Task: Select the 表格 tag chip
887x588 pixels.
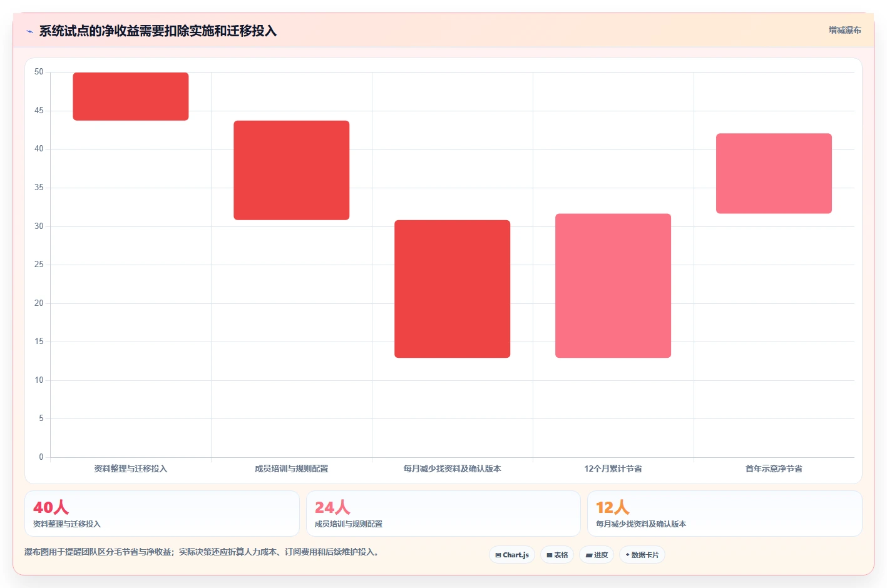Action: coord(557,555)
